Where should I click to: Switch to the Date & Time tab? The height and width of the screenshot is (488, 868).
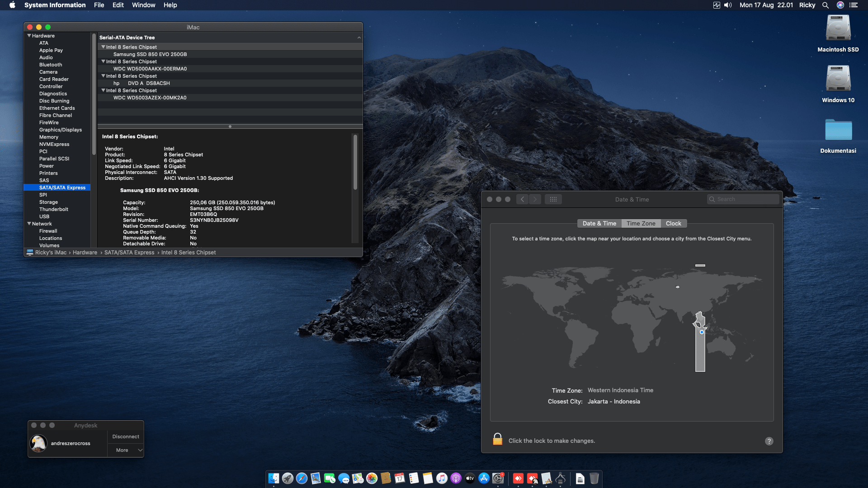pos(599,224)
